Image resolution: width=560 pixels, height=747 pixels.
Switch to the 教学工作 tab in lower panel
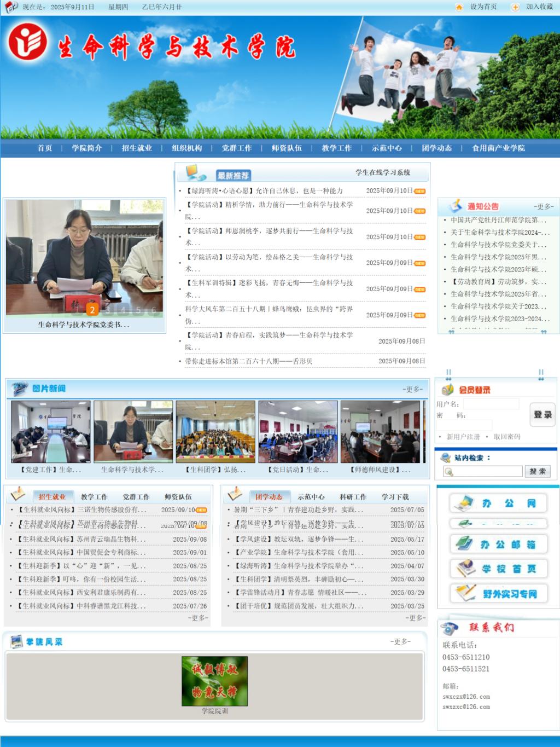pyautogui.click(x=94, y=497)
